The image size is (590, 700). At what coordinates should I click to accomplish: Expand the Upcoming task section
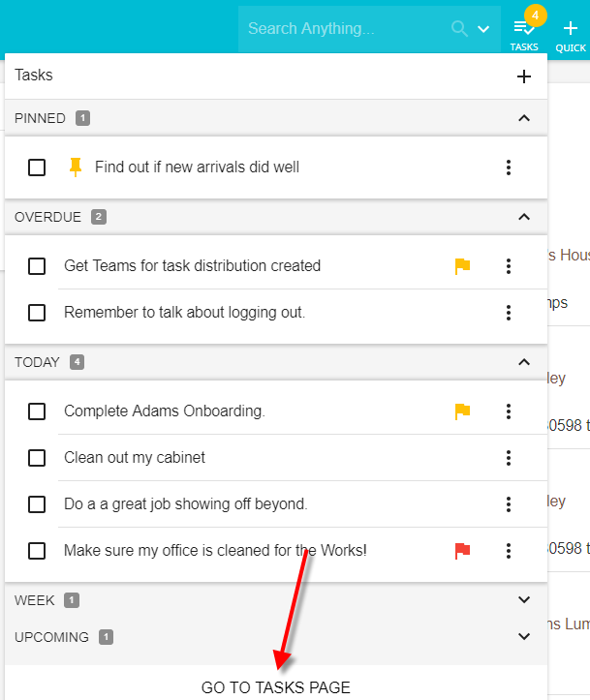point(524,637)
